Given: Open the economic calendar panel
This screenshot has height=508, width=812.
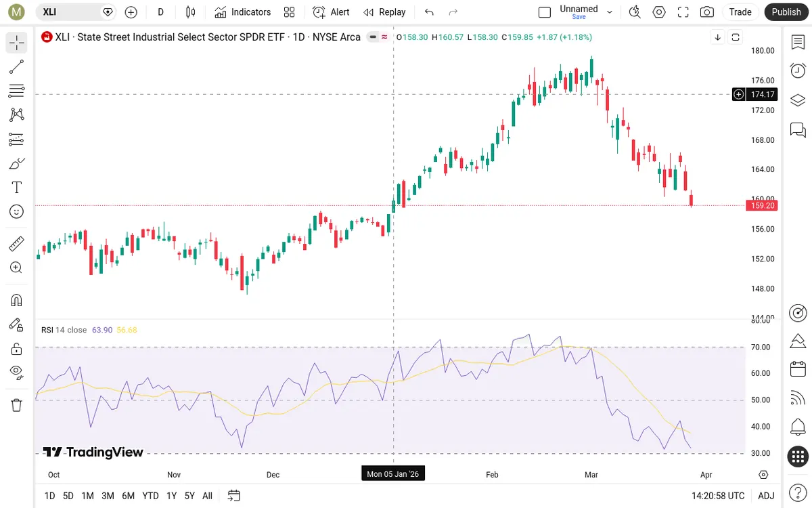Looking at the screenshot, I should coord(798,370).
